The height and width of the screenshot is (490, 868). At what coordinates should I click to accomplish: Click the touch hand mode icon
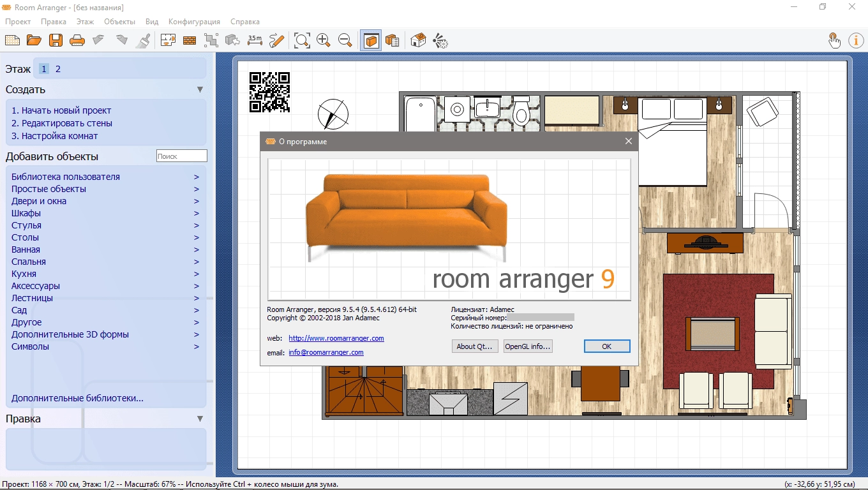click(x=834, y=40)
